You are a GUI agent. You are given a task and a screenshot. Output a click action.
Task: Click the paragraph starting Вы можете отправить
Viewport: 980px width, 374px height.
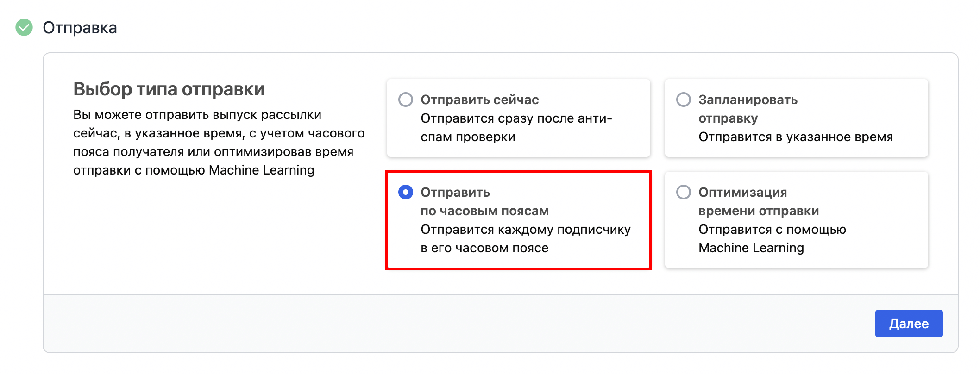click(219, 143)
